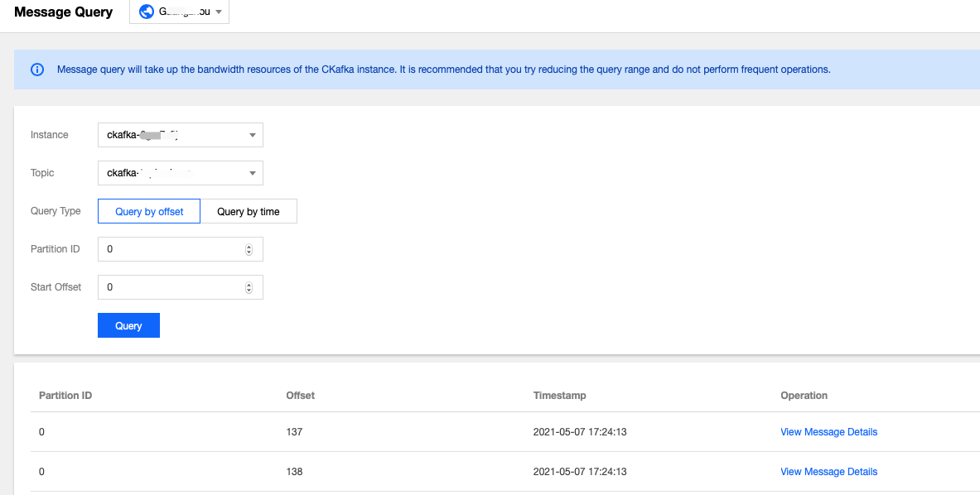This screenshot has height=495, width=980.
Task: Click the Operation column header
Action: click(804, 395)
